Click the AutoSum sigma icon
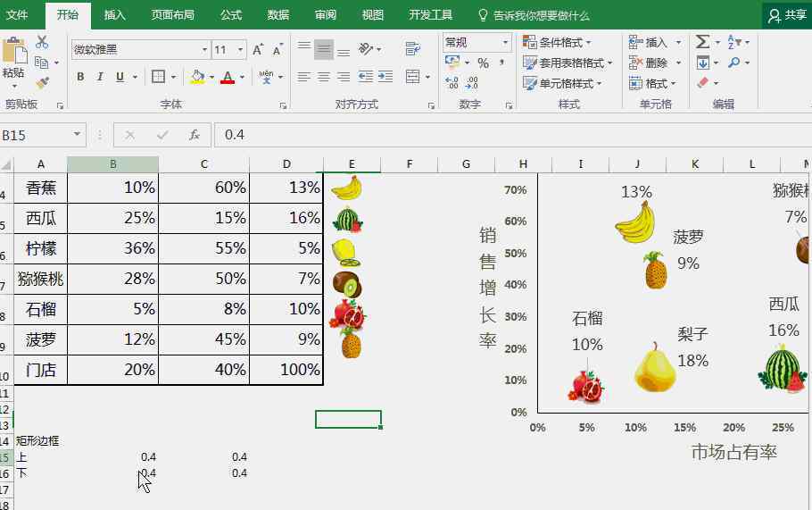812x510 pixels. (702, 42)
